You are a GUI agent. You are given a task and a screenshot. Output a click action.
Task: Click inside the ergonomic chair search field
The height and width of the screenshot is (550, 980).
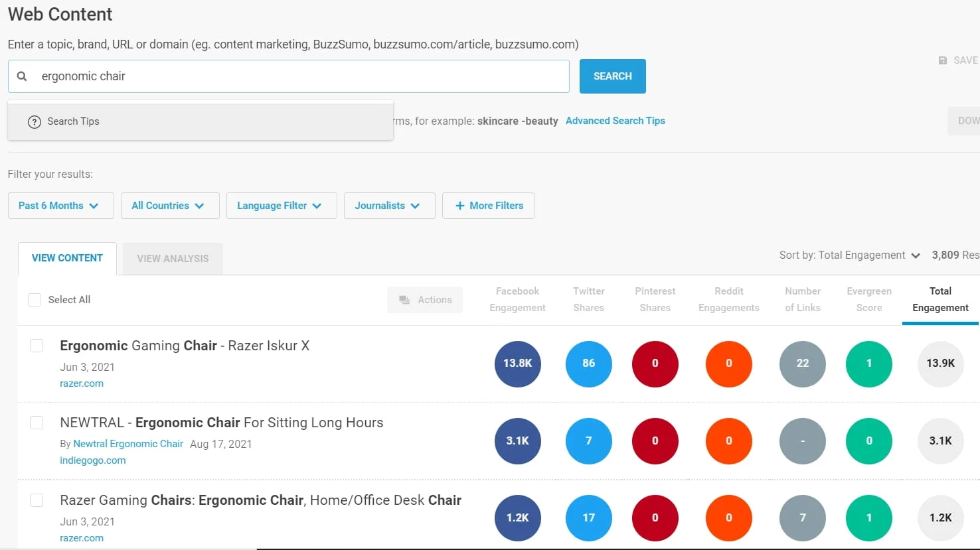click(266, 76)
